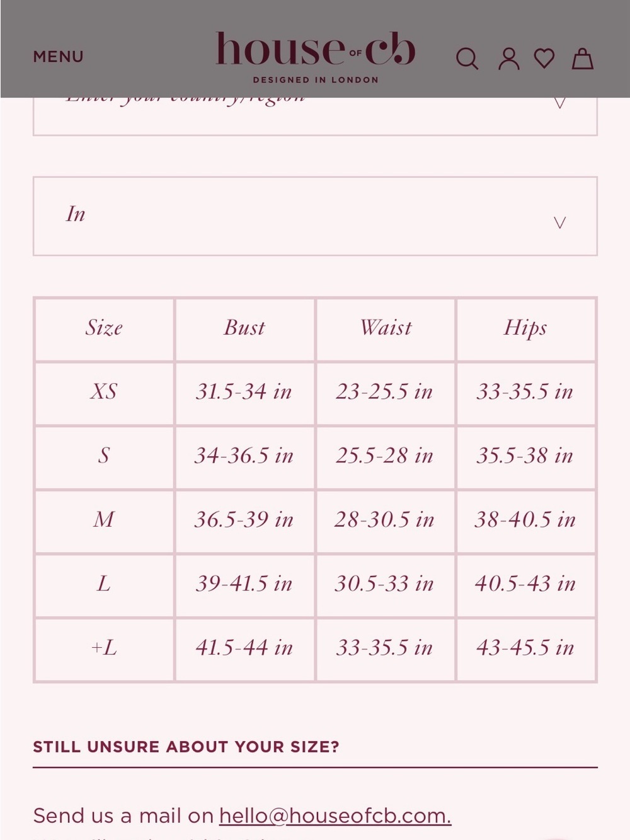Click the hello@houseofcb.com email link
630x840 pixels.
point(335,815)
